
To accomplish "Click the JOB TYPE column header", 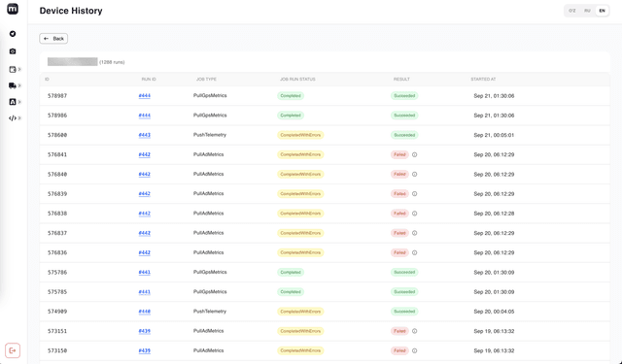I will click(x=206, y=80).
